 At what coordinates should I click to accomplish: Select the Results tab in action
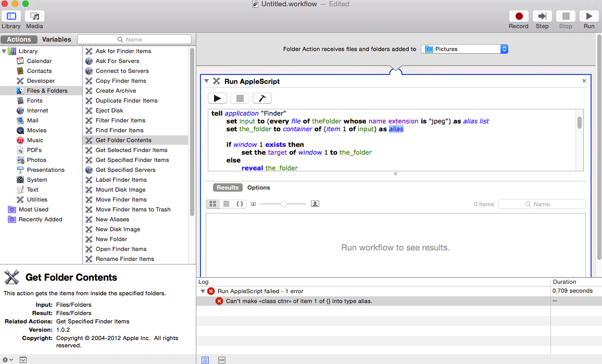pyautogui.click(x=228, y=188)
